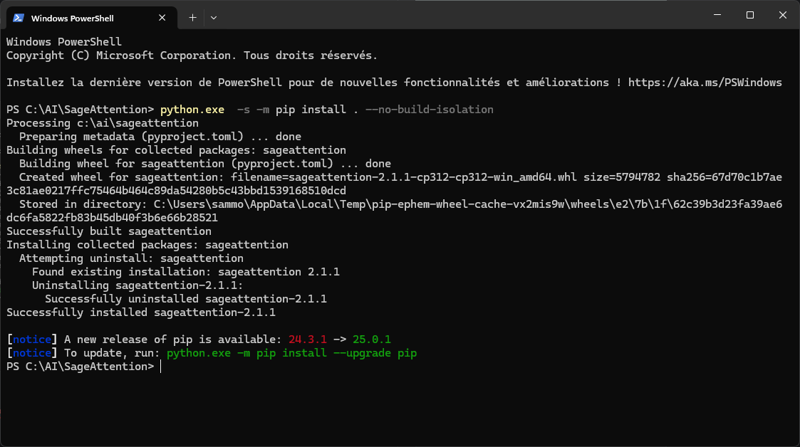Expand the new tab profile dropdown chevron

point(214,18)
